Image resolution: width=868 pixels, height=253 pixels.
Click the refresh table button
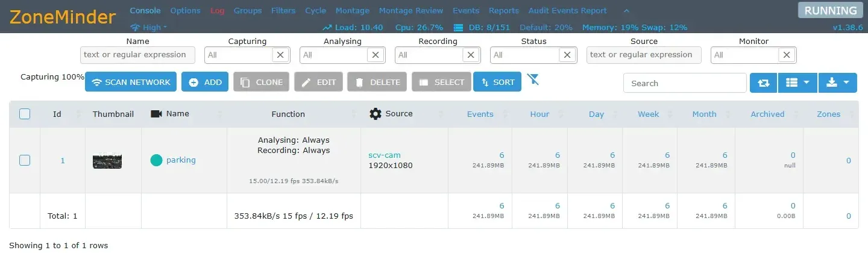[x=763, y=83]
